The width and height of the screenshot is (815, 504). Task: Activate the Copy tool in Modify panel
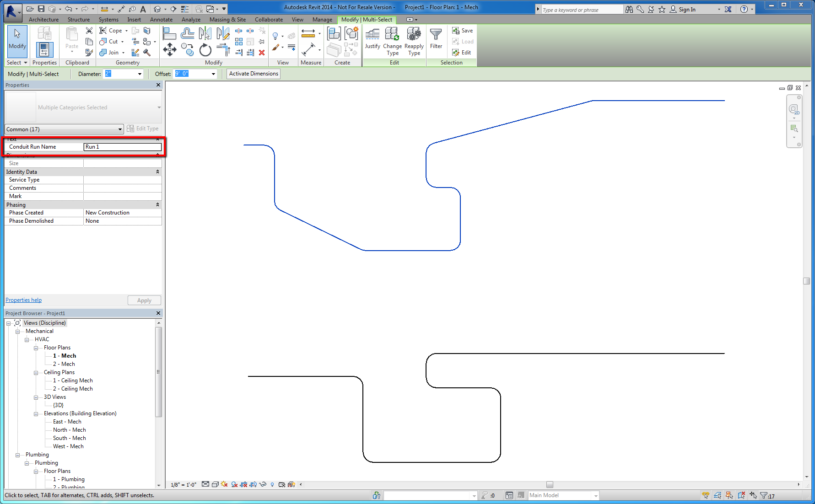click(x=188, y=49)
